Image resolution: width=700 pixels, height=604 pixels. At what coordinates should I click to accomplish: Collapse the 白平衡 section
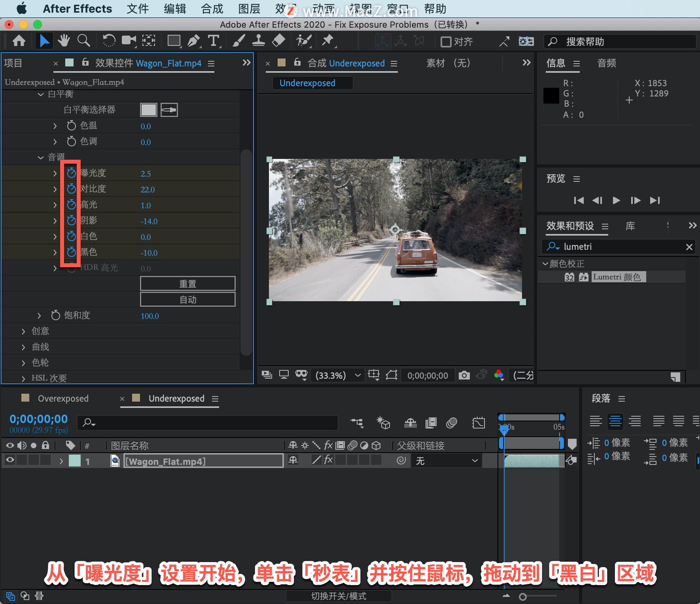tap(40, 94)
